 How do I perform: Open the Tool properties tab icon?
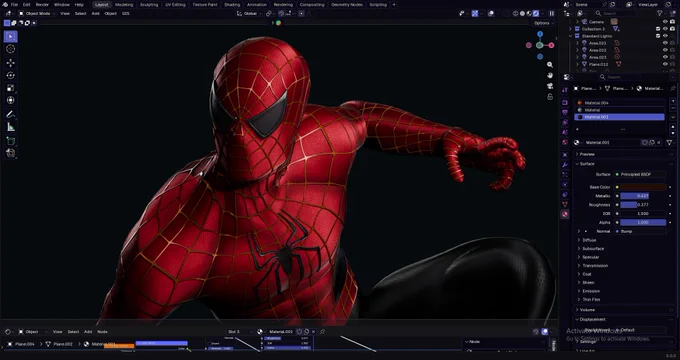click(565, 90)
